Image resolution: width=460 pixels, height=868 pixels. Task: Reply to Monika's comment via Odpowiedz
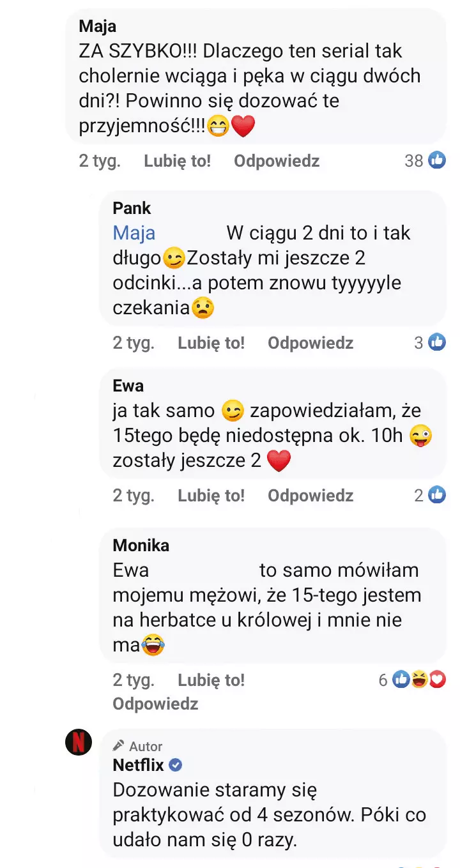[155, 704]
